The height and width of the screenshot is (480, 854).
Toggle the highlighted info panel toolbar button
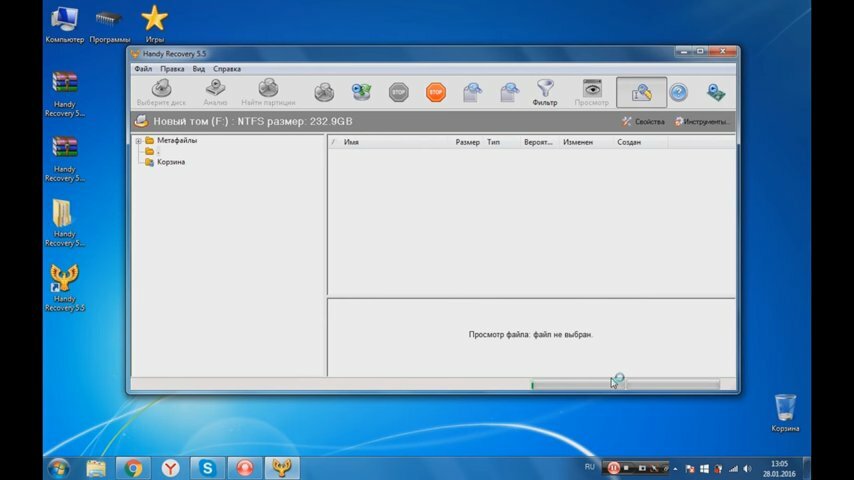[x=642, y=92]
